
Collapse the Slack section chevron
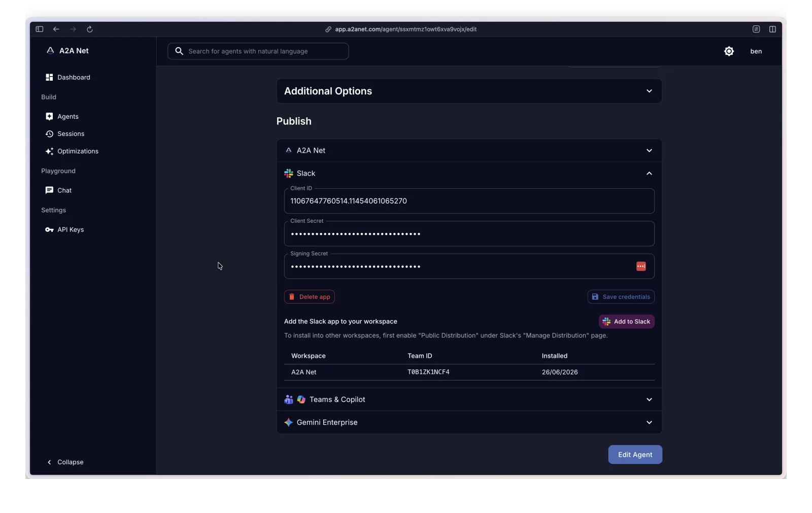[649, 174]
